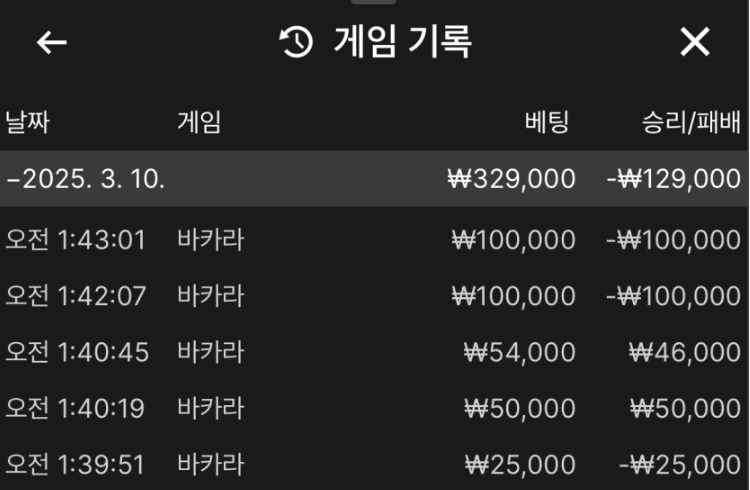Click the ₩46,000 win amount
This screenshot has width=750, height=490.
(685, 352)
